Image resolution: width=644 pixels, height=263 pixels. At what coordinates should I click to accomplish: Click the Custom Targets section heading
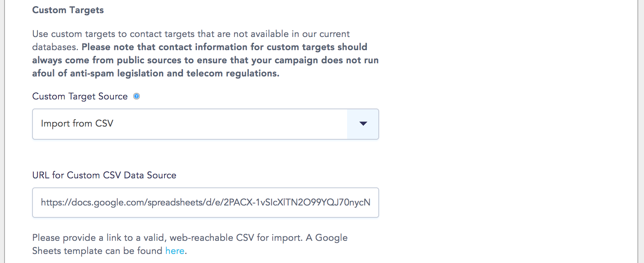(x=68, y=10)
